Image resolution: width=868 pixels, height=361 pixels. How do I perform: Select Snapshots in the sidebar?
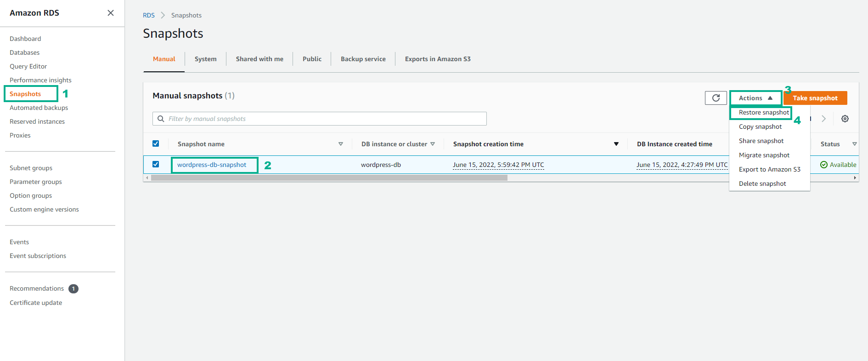[x=25, y=94]
